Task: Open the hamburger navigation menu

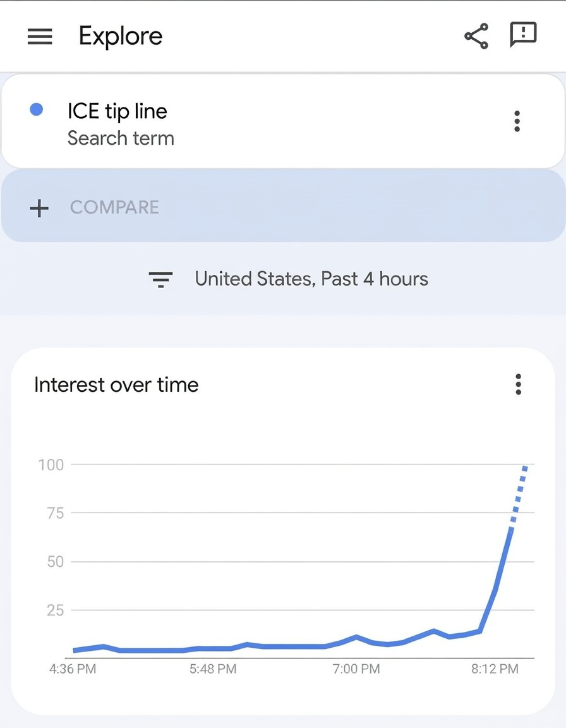Action: point(40,37)
